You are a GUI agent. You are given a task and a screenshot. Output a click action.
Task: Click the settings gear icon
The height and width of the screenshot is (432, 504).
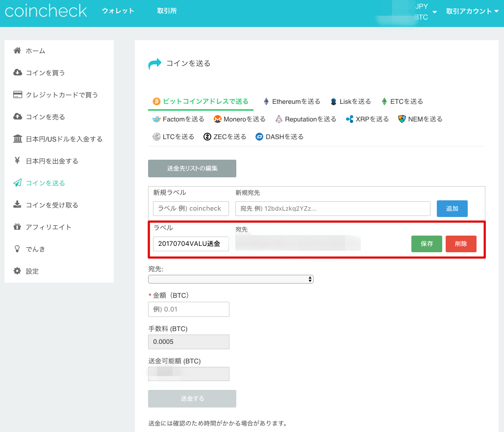click(x=17, y=271)
